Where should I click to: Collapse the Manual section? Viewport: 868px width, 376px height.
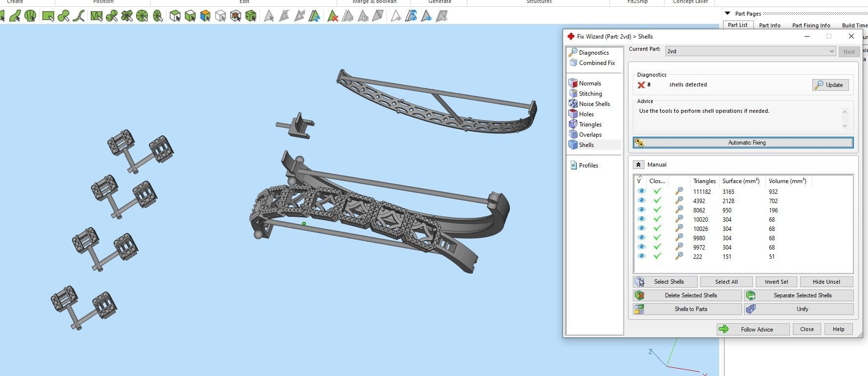[638, 165]
